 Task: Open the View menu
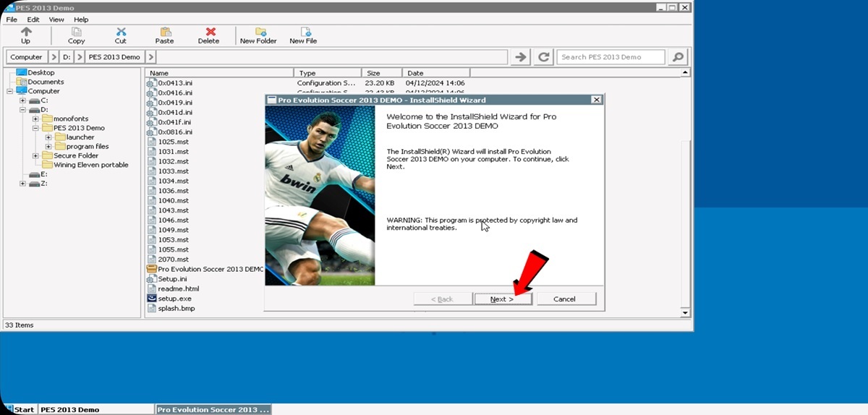pyautogui.click(x=56, y=20)
